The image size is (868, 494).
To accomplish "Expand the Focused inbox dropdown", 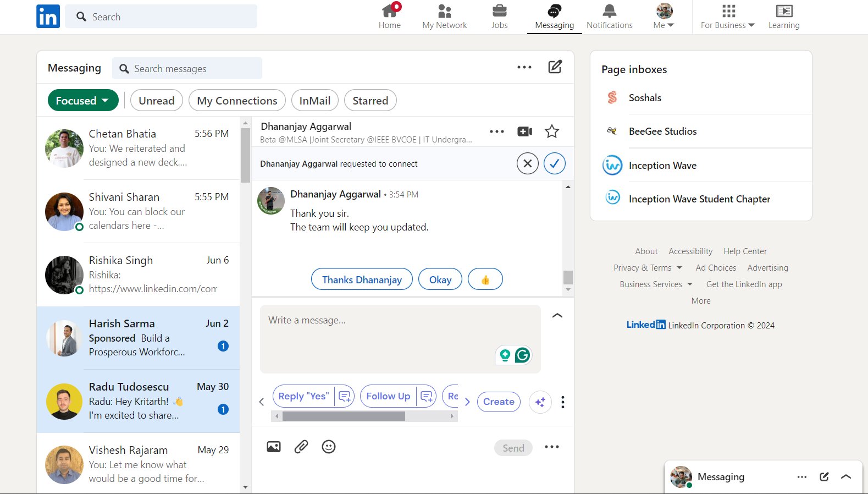I will coord(83,101).
